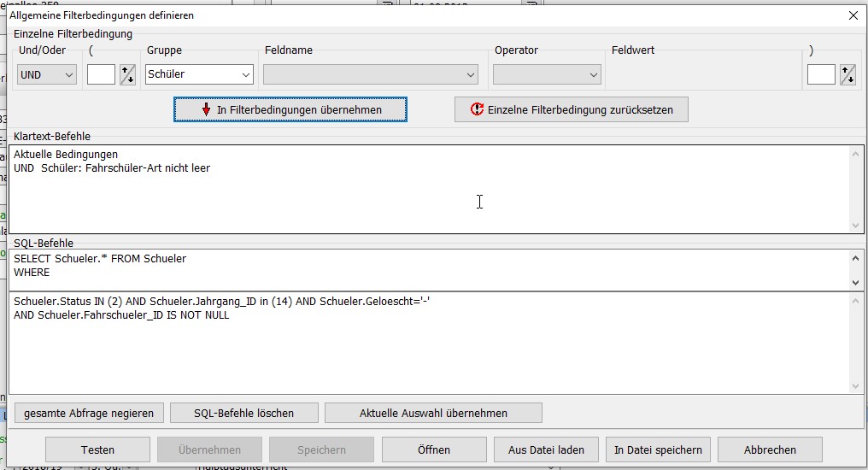Click inside the Klartext-Befehle text area
868x470 pixels.
tap(430, 190)
